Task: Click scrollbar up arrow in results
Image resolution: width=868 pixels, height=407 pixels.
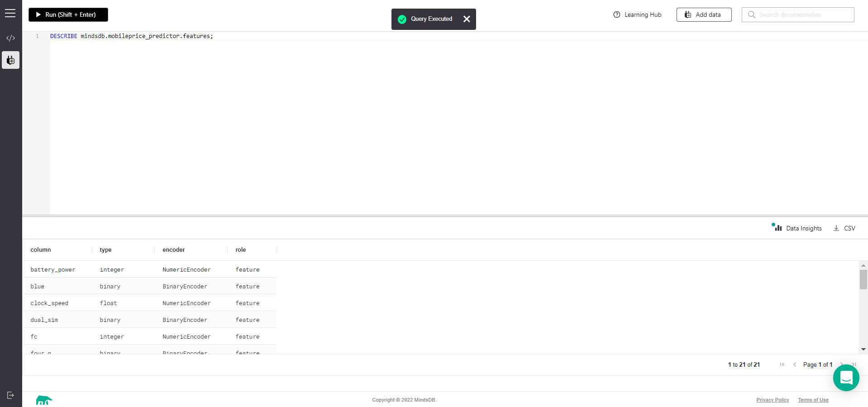Action: pos(863,265)
